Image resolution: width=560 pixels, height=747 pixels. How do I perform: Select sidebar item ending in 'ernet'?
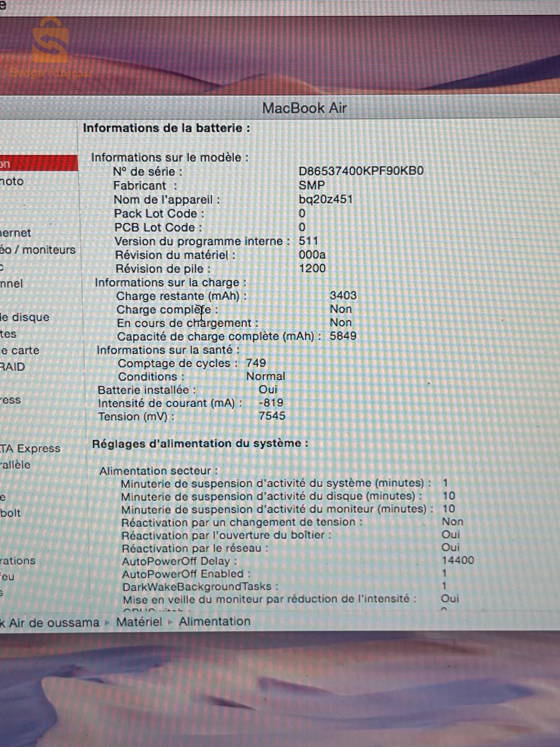[16, 233]
